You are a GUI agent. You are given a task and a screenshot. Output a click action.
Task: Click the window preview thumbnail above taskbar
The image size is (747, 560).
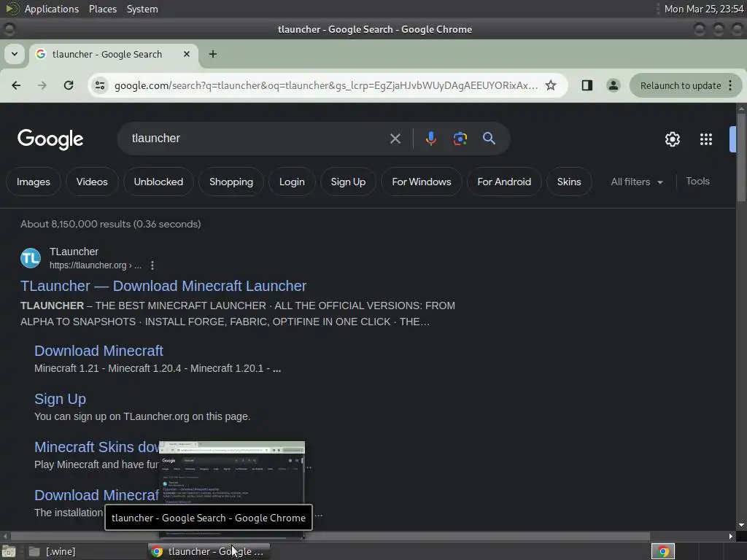tap(232, 472)
